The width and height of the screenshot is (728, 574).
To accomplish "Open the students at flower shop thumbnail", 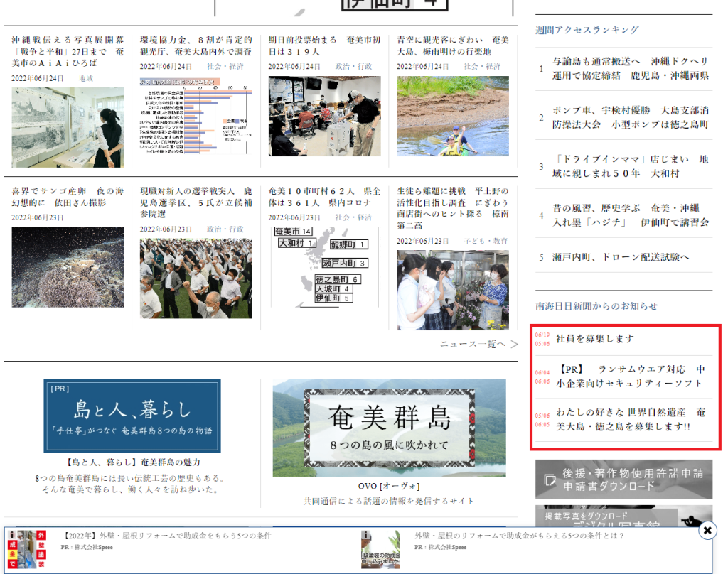I will [x=453, y=291].
